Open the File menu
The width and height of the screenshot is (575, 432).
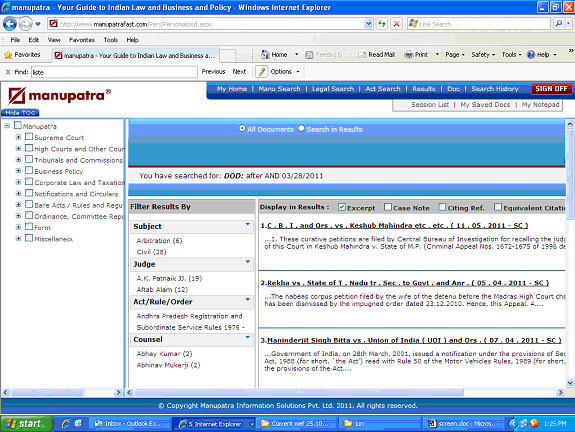point(15,40)
